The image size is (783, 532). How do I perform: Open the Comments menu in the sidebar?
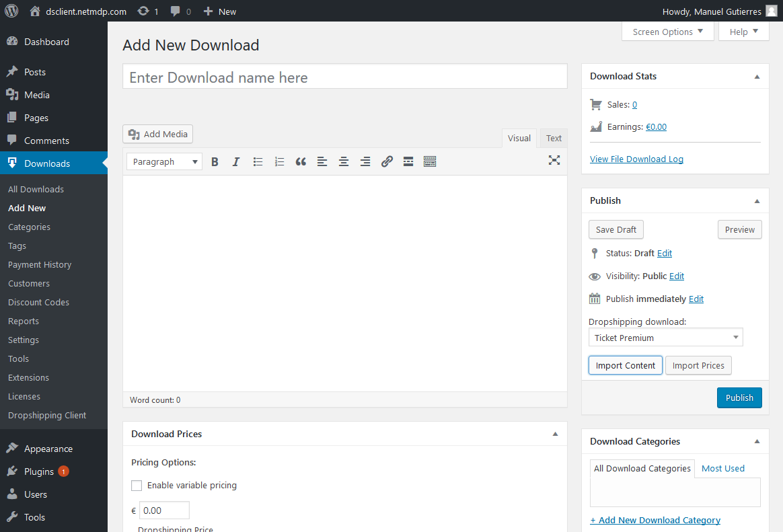coord(46,141)
